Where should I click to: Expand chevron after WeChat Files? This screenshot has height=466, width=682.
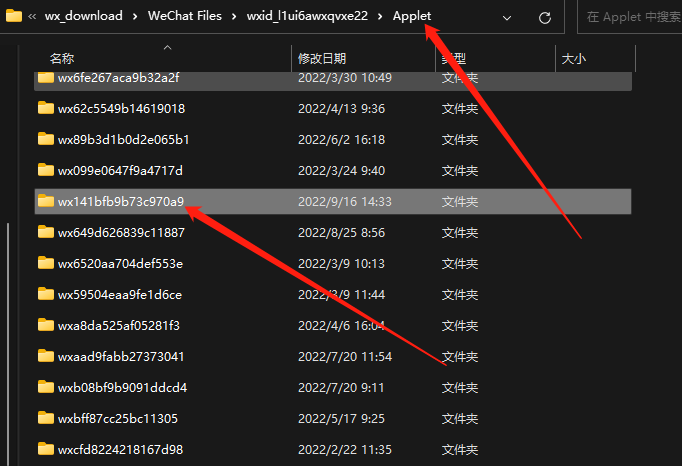tap(234, 17)
